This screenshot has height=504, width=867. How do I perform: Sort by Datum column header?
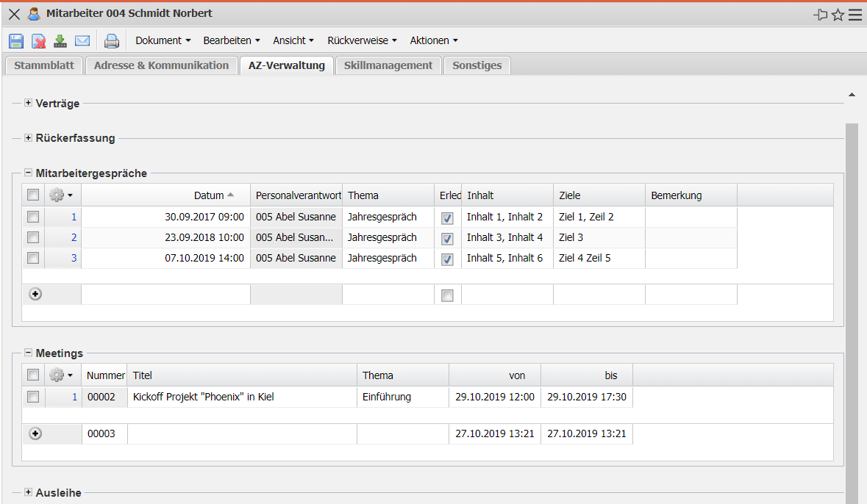209,195
